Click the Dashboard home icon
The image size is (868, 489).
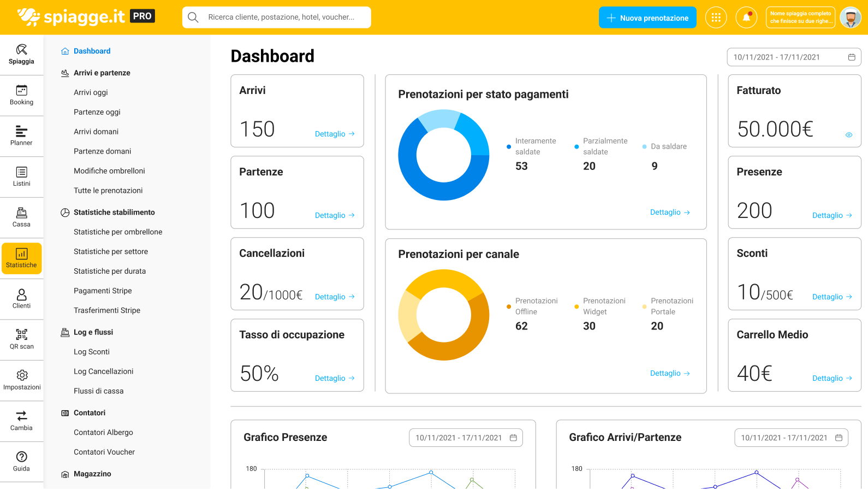pyautogui.click(x=65, y=51)
